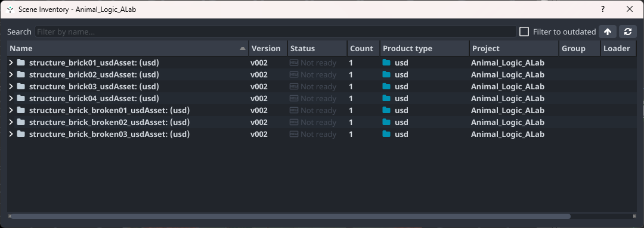This screenshot has width=644, height=228.
Task: Click the Not ready status icon for brick01
Action: (294, 63)
